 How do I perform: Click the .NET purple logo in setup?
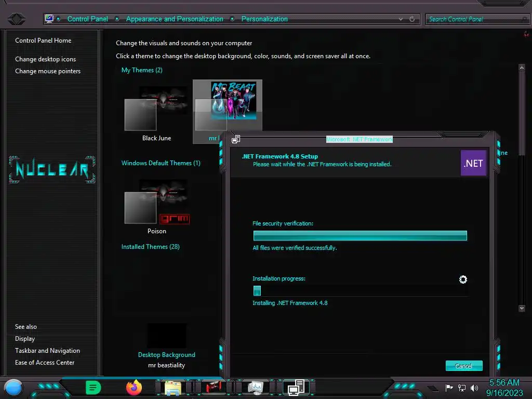click(x=473, y=163)
